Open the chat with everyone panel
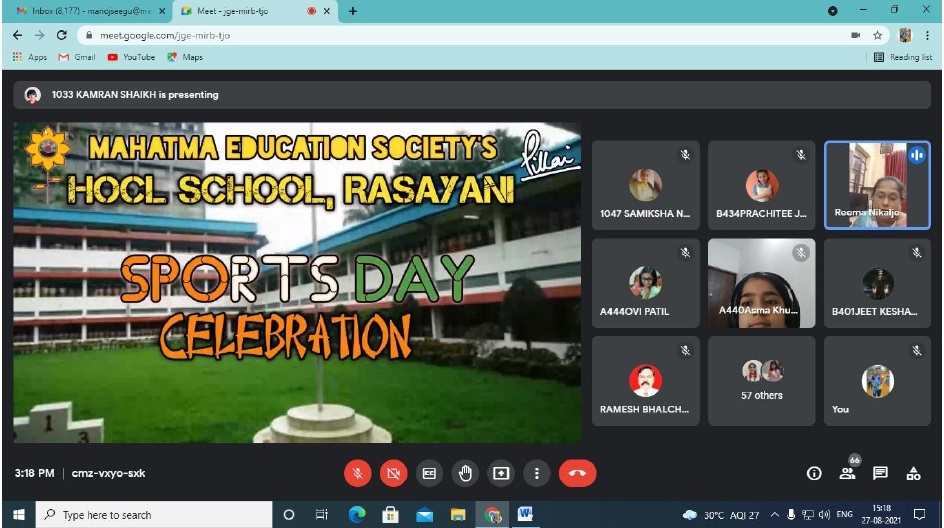Viewport: 944px width, 528px height. click(880, 473)
